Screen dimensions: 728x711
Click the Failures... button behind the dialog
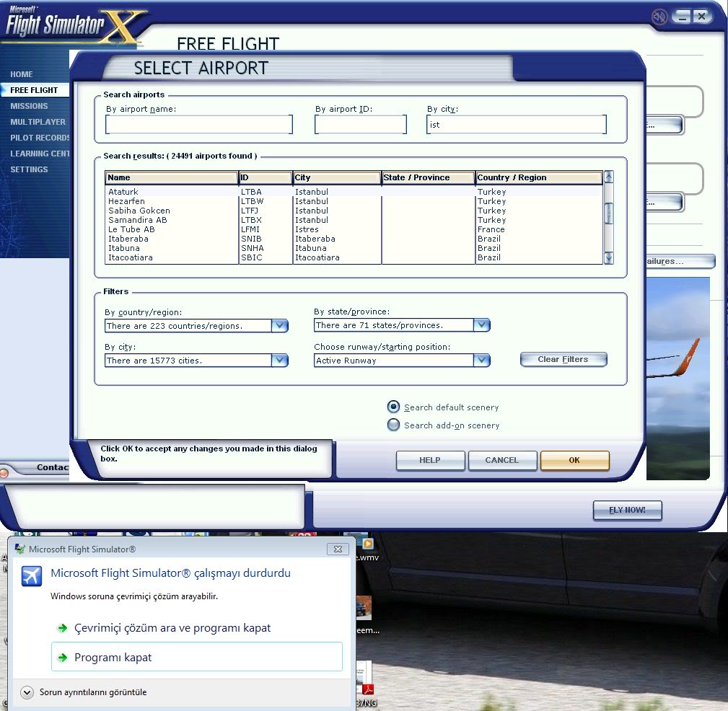pos(679,261)
